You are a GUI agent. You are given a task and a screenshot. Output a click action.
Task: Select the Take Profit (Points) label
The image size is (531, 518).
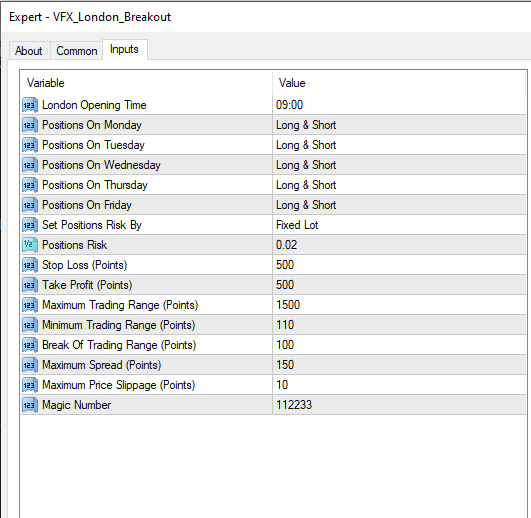87,285
